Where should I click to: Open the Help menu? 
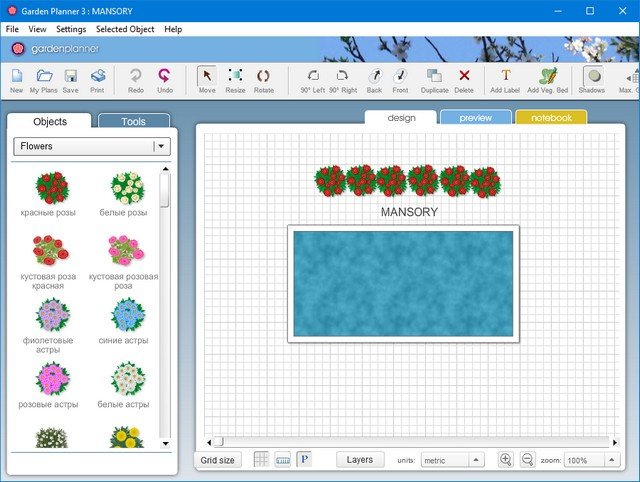click(173, 29)
